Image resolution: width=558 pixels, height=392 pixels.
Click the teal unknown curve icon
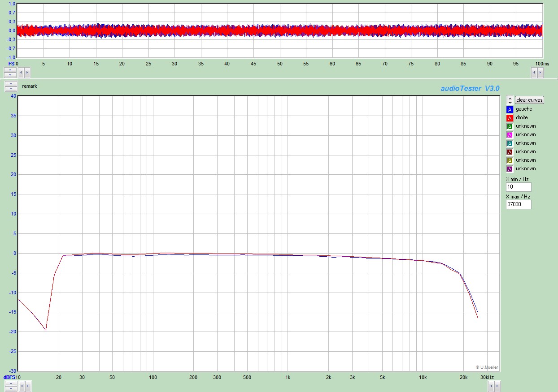click(510, 143)
